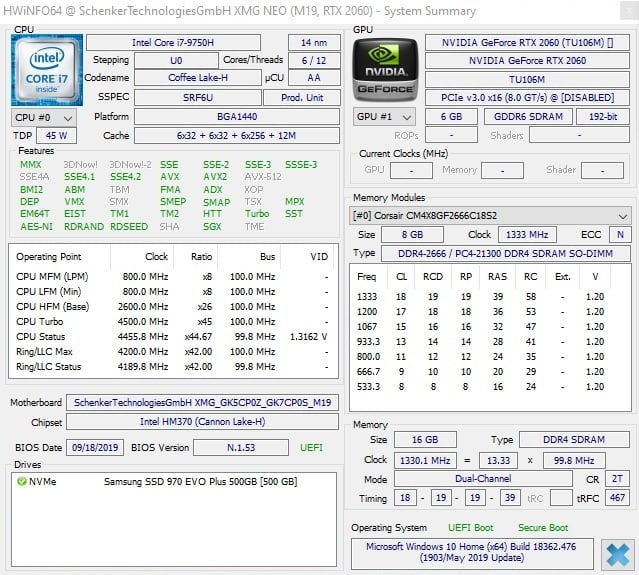639x575 pixels.
Task: Click the BGA1440 platform field
Action: pos(237,117)
